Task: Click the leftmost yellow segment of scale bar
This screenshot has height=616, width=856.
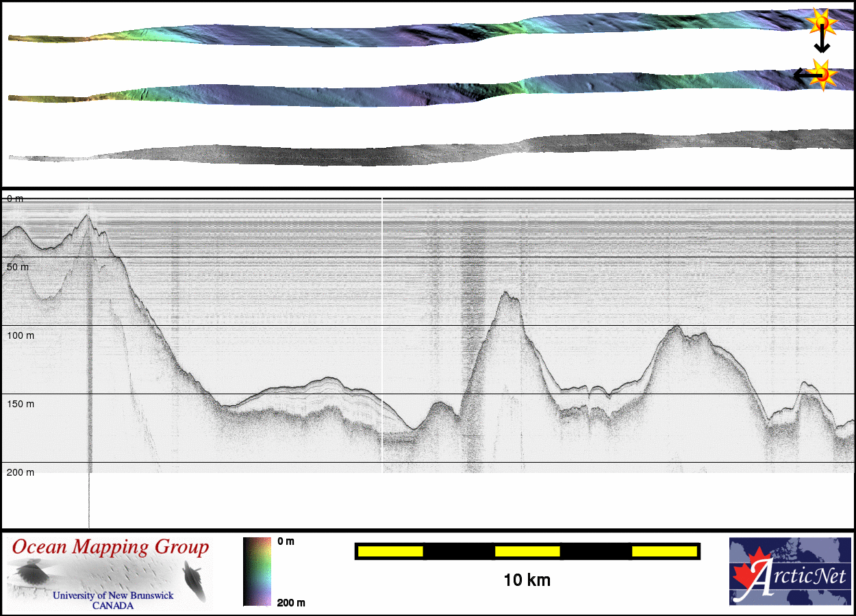Action: pyautogui.click(x=390, y=551)
